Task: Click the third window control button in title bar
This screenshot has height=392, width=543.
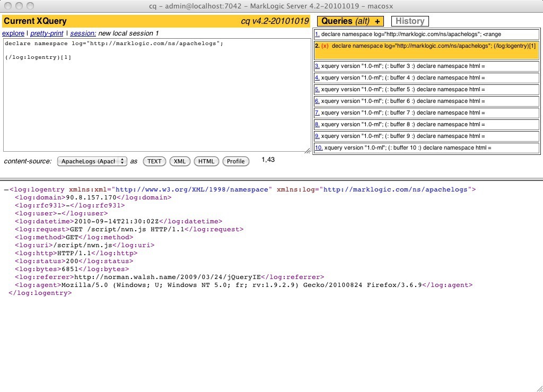Action: click(30, 6)
